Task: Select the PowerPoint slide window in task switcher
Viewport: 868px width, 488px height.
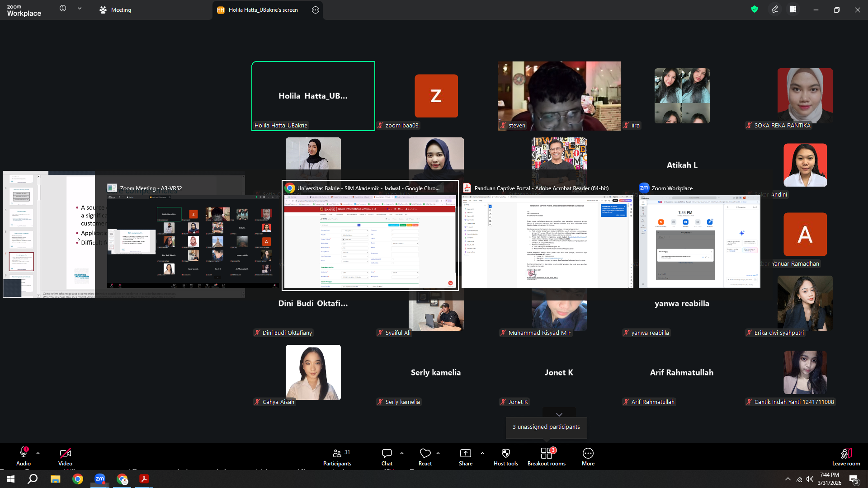Action: [x=49, y=234]
